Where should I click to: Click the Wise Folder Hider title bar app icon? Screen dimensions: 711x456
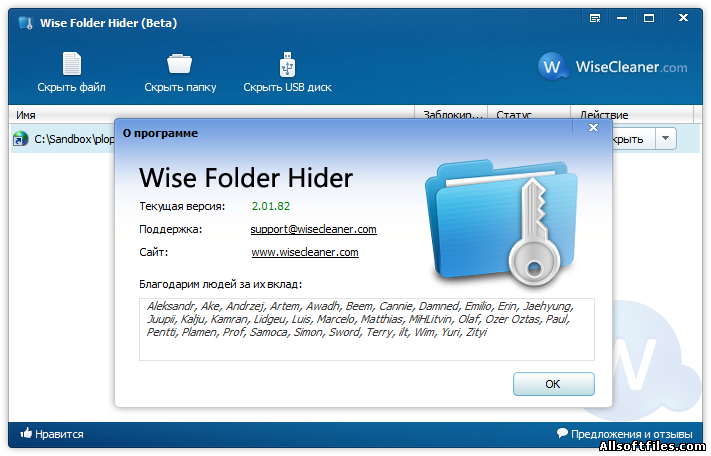[x=25, y=23]
